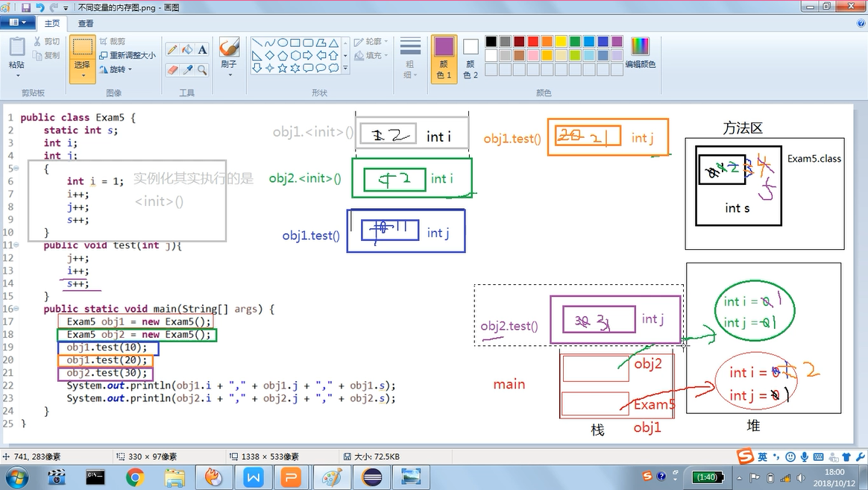Click the Redo arrow in title bar
Image resolution: width=868 pixels, height=490 pixels.
click(x=54, y=7)
